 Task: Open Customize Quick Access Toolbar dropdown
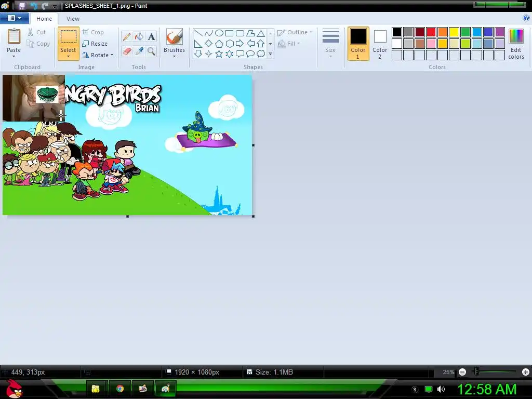coord(55,6)
